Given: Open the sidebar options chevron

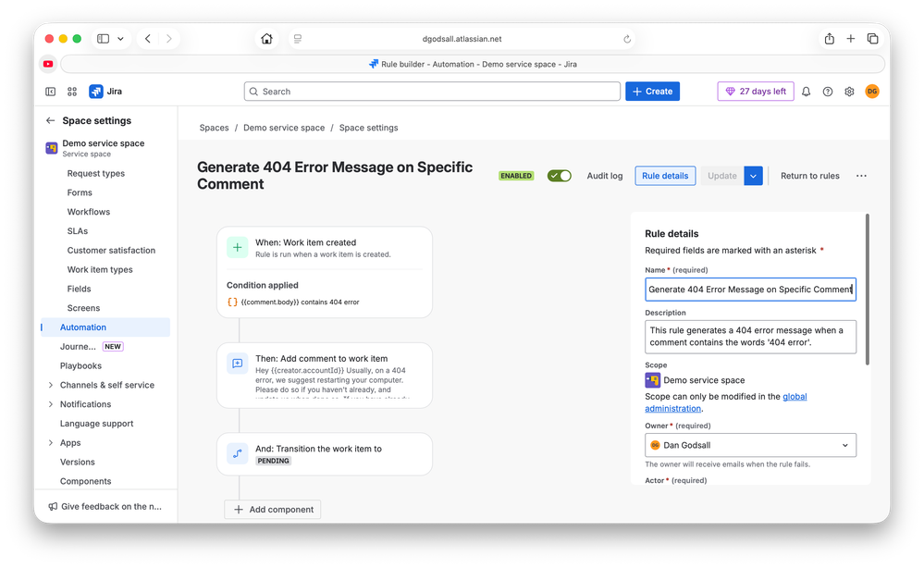Looking at the screenshot, I should [x=120, y=39].
